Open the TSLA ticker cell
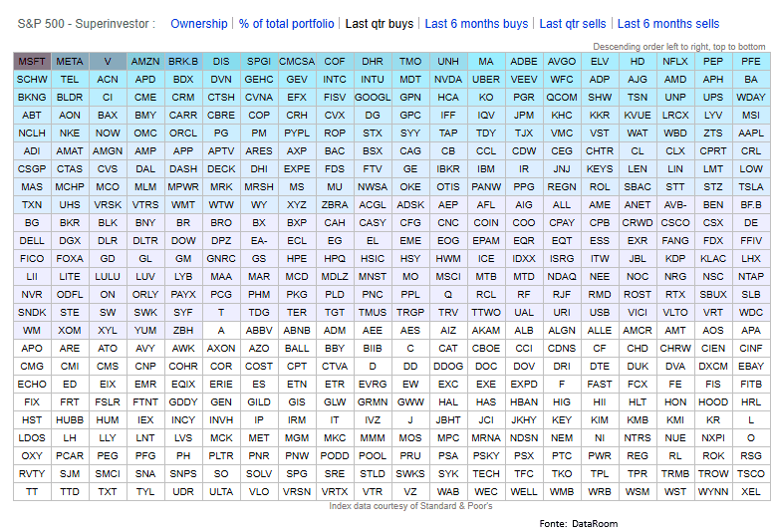The image size is (773, 532). [x=751, y=187]
